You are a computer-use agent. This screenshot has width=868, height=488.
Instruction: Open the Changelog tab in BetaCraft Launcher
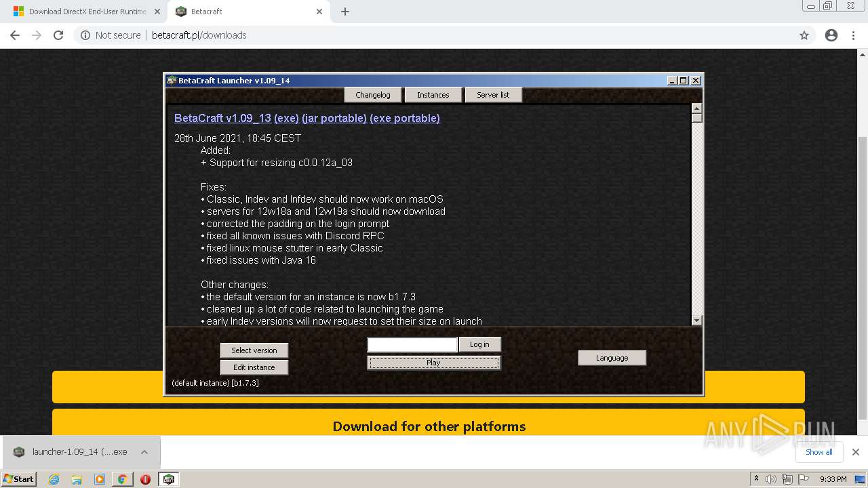(373, 95)
